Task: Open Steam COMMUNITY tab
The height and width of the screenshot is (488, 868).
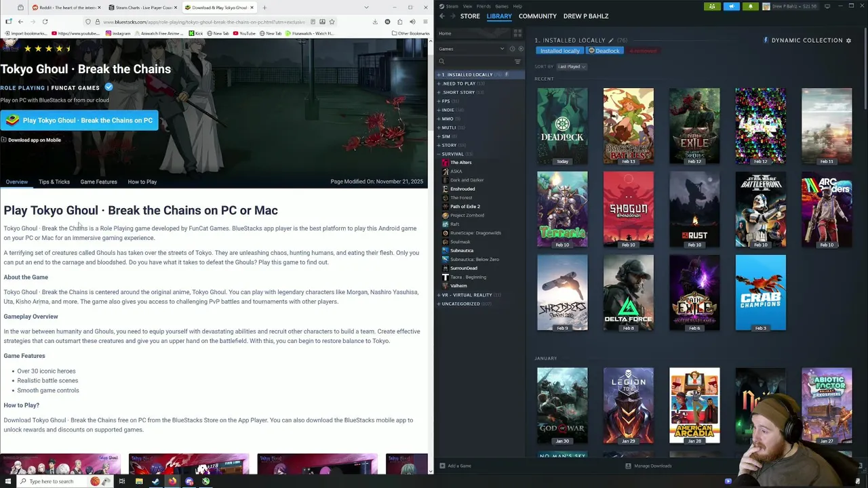Action: pyautogui.click(x=538, y=16)
